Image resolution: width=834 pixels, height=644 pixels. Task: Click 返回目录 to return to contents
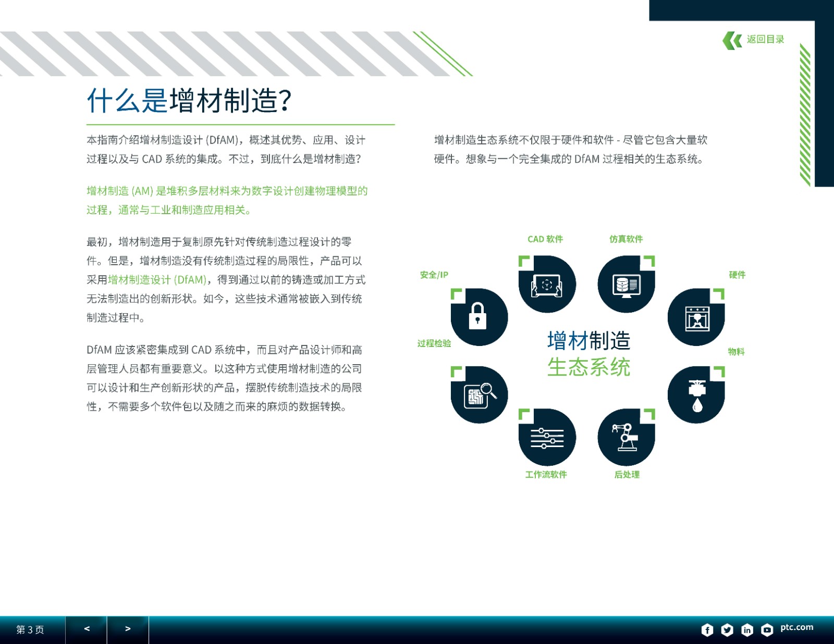pyautogui.click(x=765, y=40)
